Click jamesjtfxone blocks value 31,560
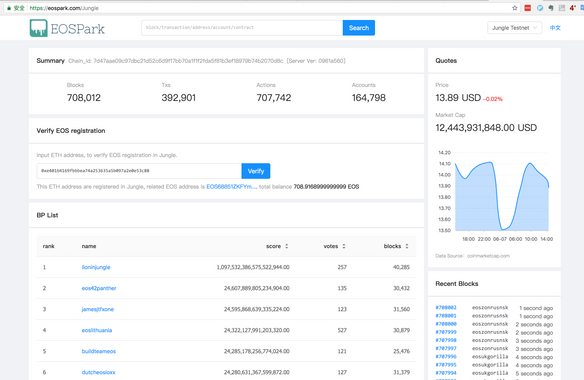This screenshot has height=380, width=584. coord(402,309)
